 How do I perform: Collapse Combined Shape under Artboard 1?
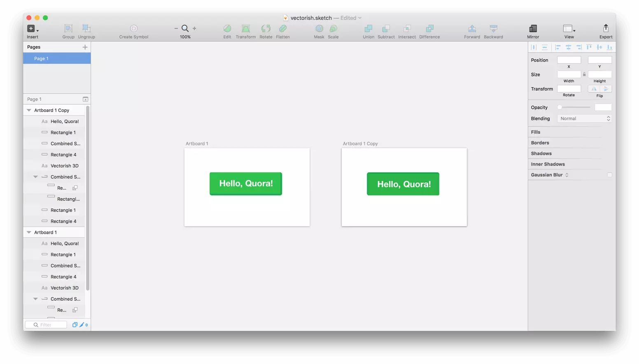pos(35,299)
